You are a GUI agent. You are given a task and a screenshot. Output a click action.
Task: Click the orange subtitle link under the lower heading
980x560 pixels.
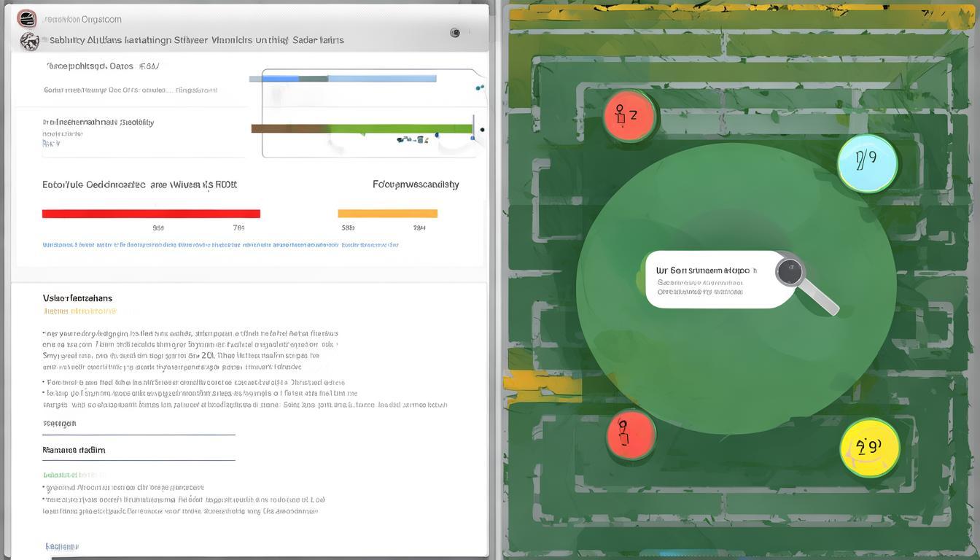point(79,311)
